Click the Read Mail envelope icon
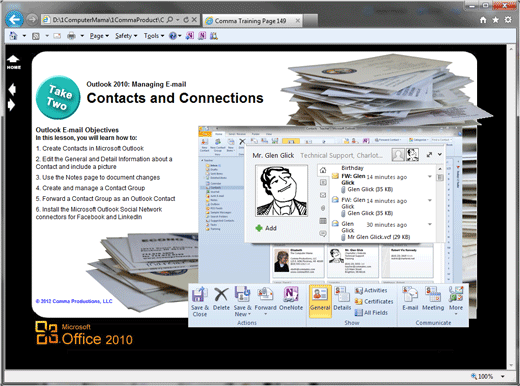The width and height of the screenshot is (520, 386). (57, 36)
